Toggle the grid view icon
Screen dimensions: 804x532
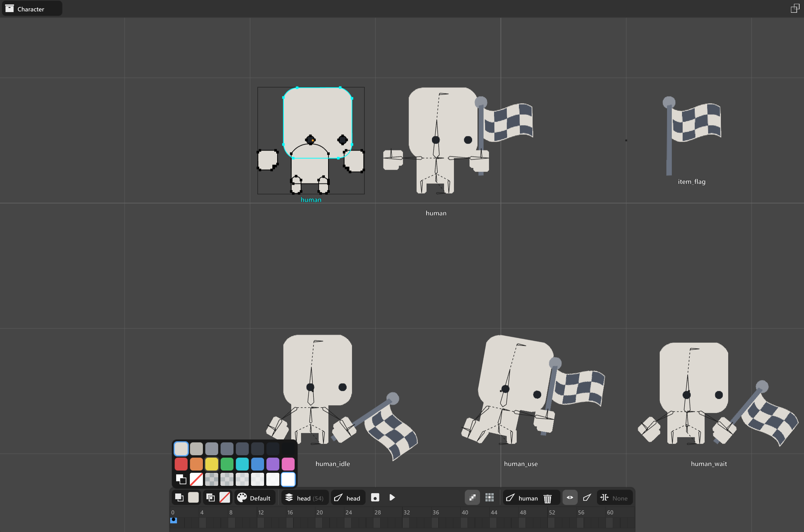point(490,498)
